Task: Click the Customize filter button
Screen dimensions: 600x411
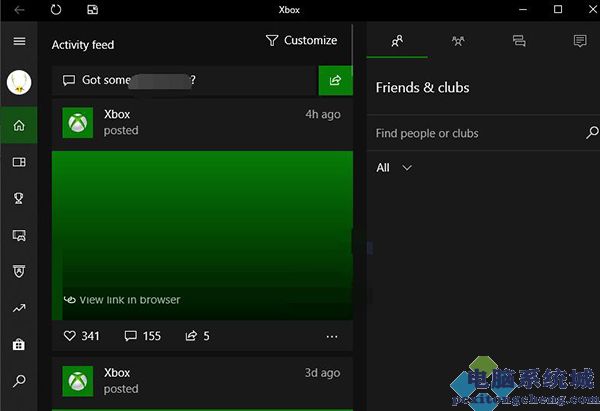Action: 302,40
